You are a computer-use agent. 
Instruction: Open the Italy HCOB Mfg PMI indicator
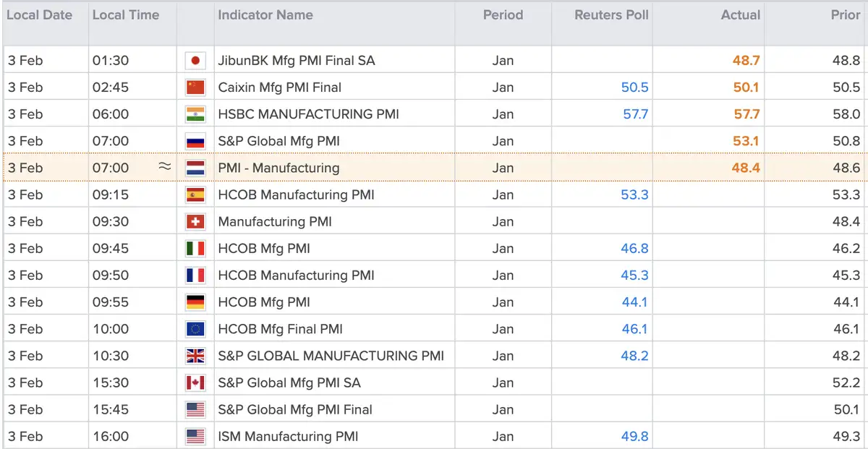tap(264, 249)
